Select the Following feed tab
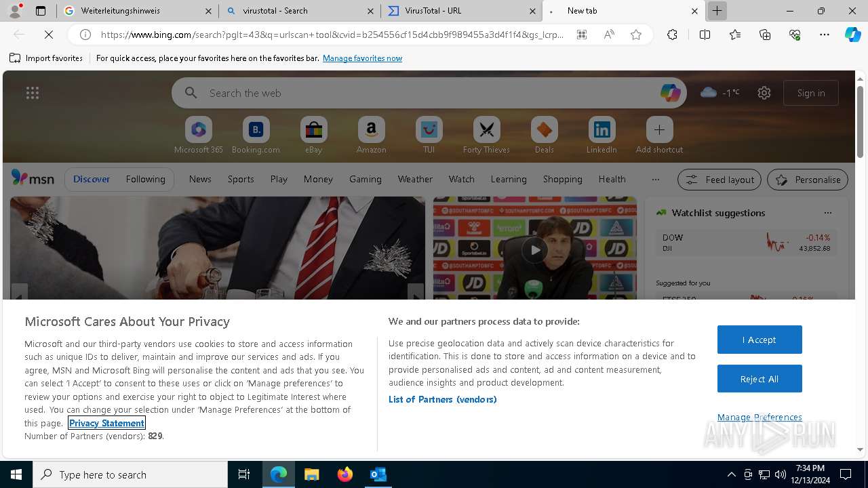This screenshot has height=488, width=868. [145, 179]
